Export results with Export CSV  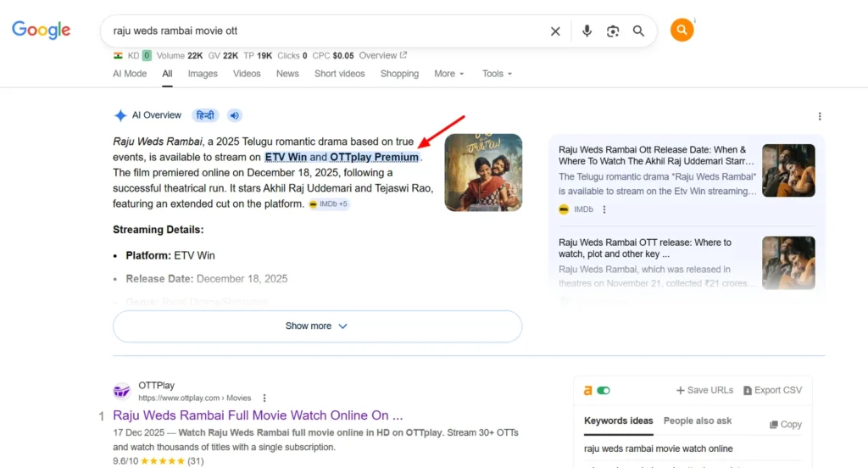coord(772,391)
